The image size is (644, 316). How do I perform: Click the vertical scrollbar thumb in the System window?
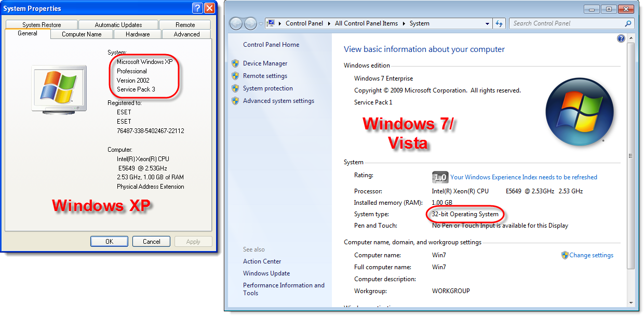click(x=631, y=156)
